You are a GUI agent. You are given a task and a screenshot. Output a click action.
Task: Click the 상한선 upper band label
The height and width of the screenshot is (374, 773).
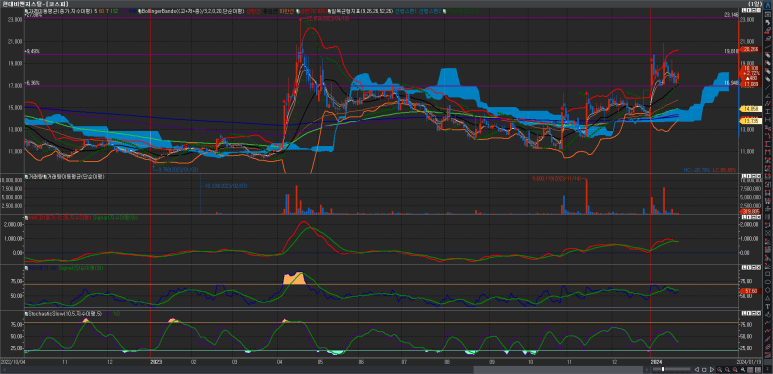pos(253,11)
